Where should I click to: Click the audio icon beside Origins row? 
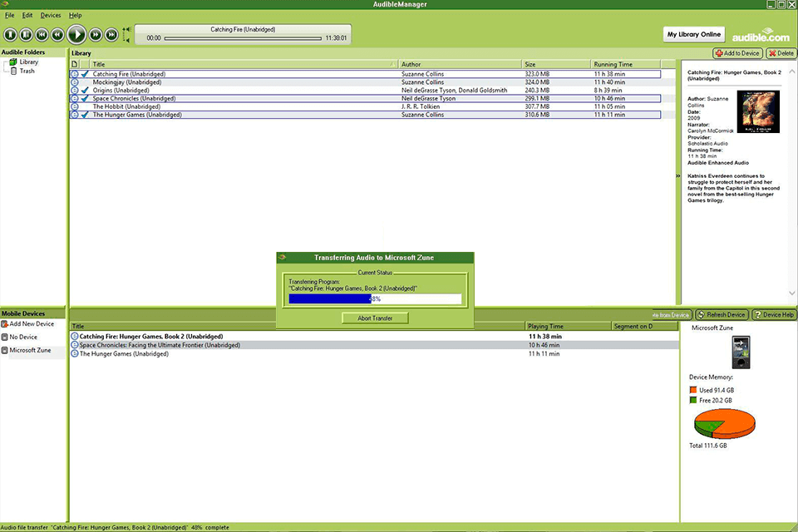[x=75, y=91]
